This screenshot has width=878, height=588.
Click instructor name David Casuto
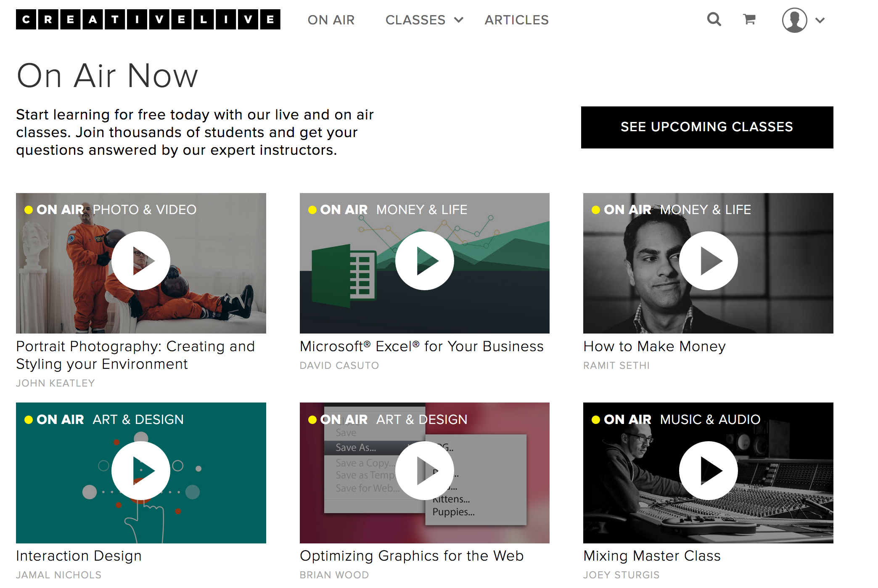tap(339, 366)
